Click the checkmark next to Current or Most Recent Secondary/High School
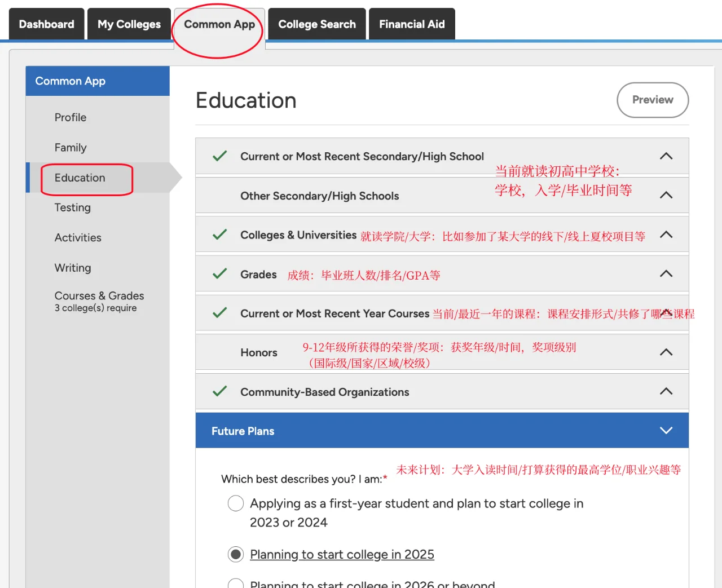The image size is (722, 588). click(219, 156)
